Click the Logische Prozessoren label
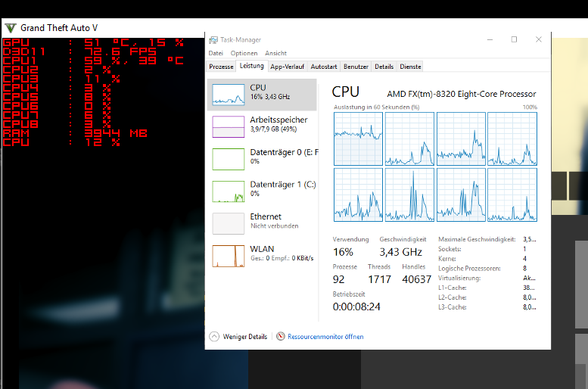 [469, 269]
